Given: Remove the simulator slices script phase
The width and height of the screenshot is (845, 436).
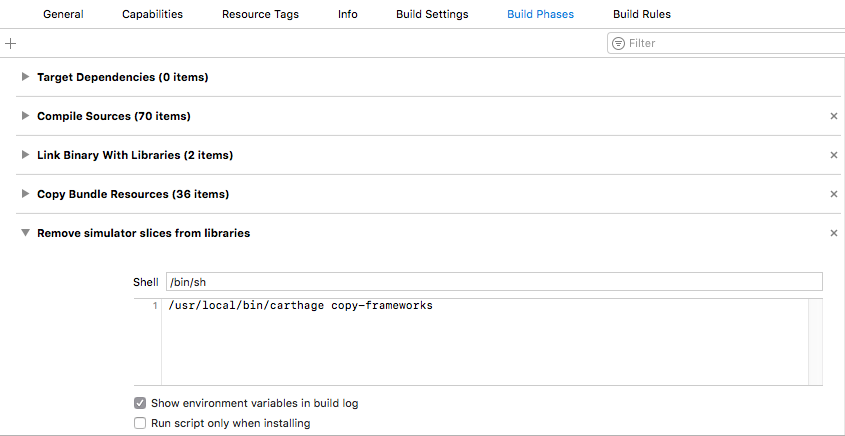Looking at the screenshot, I should pos(834,233).
